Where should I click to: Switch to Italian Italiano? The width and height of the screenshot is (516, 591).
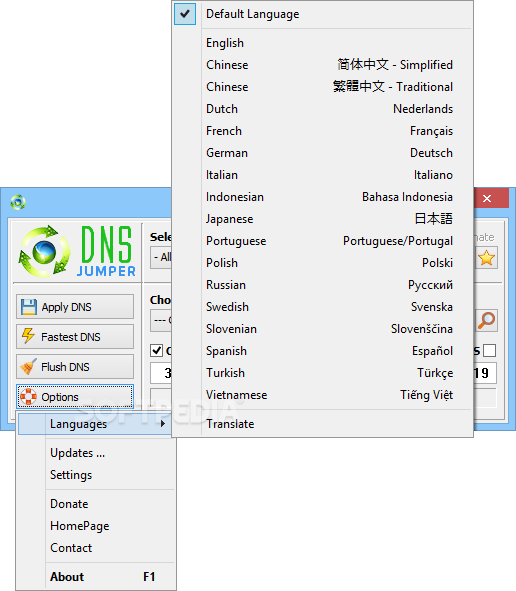pos(323,175)
